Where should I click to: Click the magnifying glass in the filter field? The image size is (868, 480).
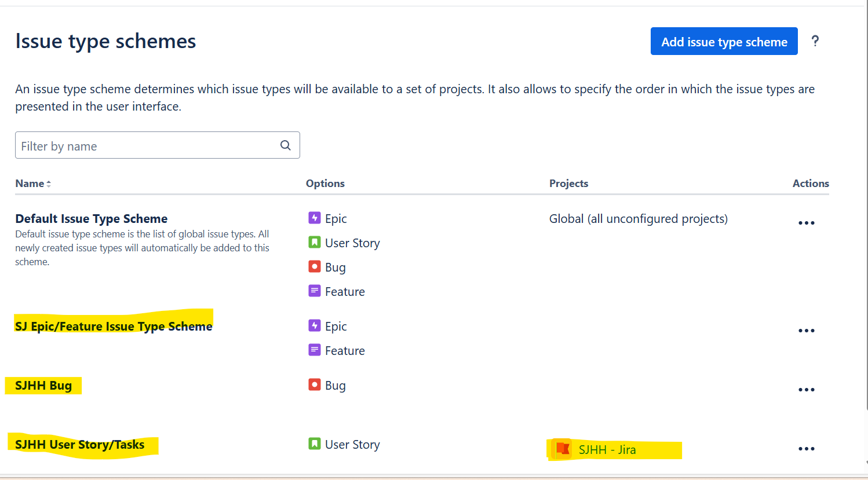click(285, 145)
